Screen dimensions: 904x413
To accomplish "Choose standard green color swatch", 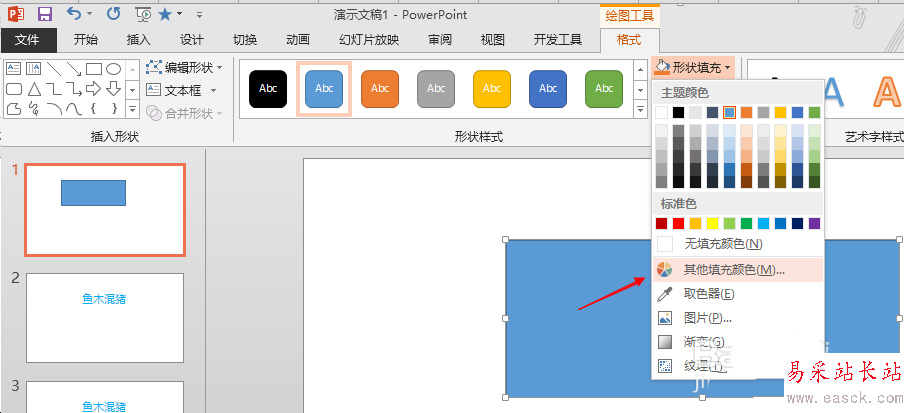I will click(747, 223).
